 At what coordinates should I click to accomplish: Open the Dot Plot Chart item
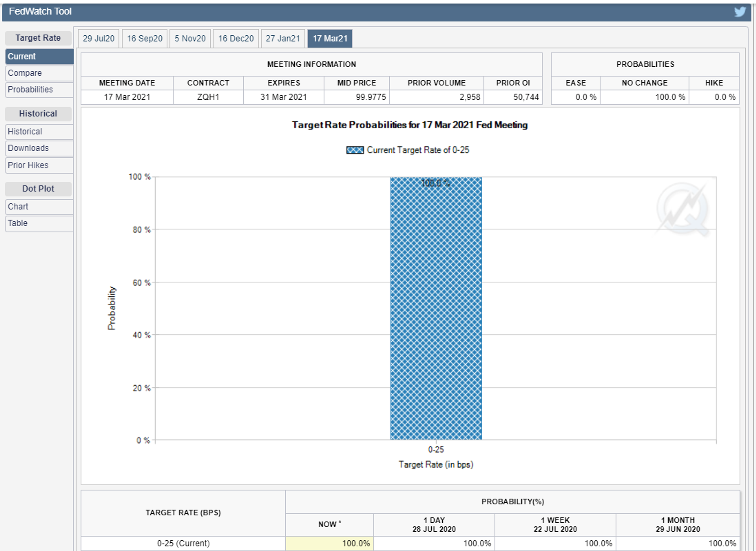pyautogui.click(x=39, y=207)
